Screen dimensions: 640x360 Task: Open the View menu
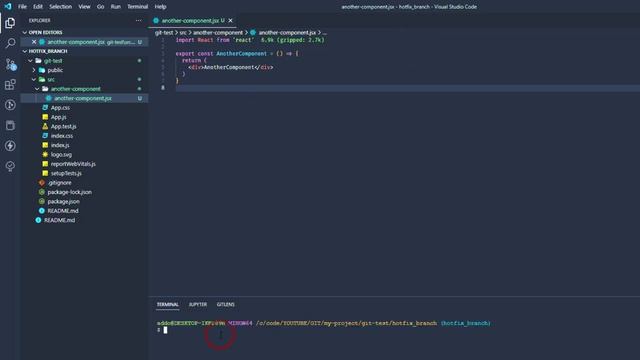[84, 7]
